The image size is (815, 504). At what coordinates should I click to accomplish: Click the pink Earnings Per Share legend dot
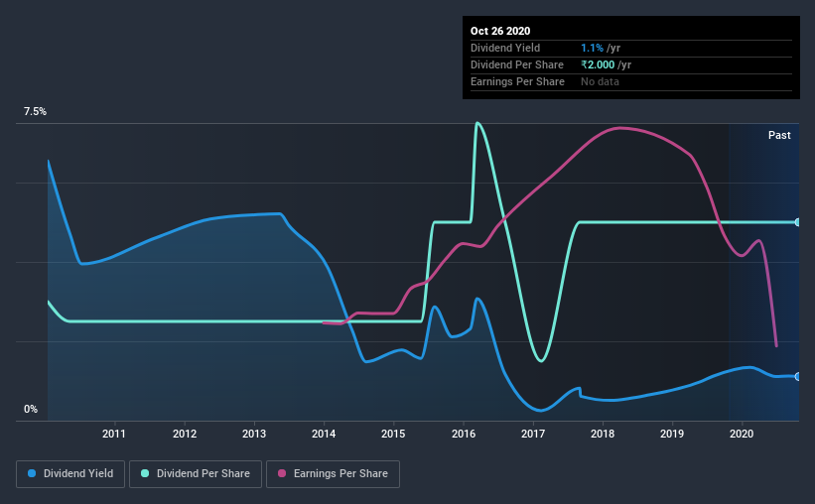tap(282, 473)
